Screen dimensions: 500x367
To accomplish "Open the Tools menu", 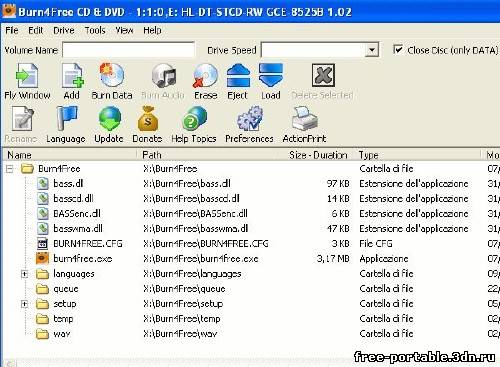I will [95, 30].
